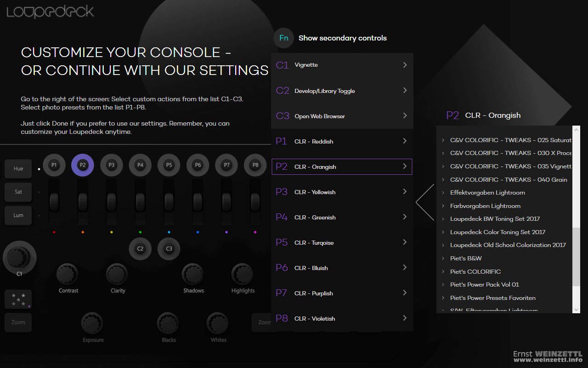Click the left Zoom button
This screenshot has width=588, height=368.
tap(18, 322)
